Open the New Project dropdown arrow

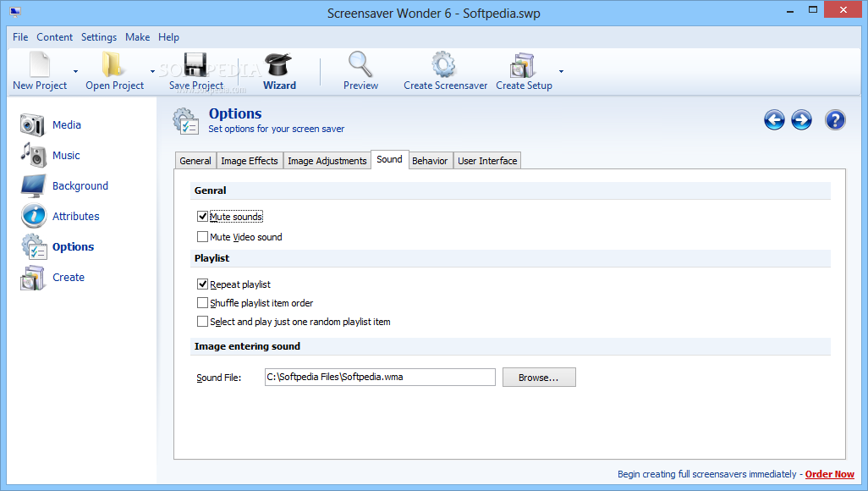click(x=75, y=71)
